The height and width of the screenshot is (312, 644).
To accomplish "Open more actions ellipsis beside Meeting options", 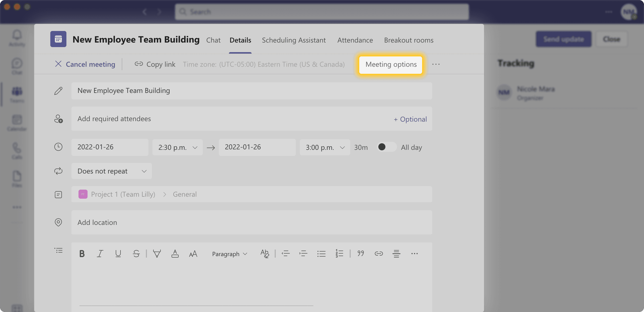I will coord(436,64).
